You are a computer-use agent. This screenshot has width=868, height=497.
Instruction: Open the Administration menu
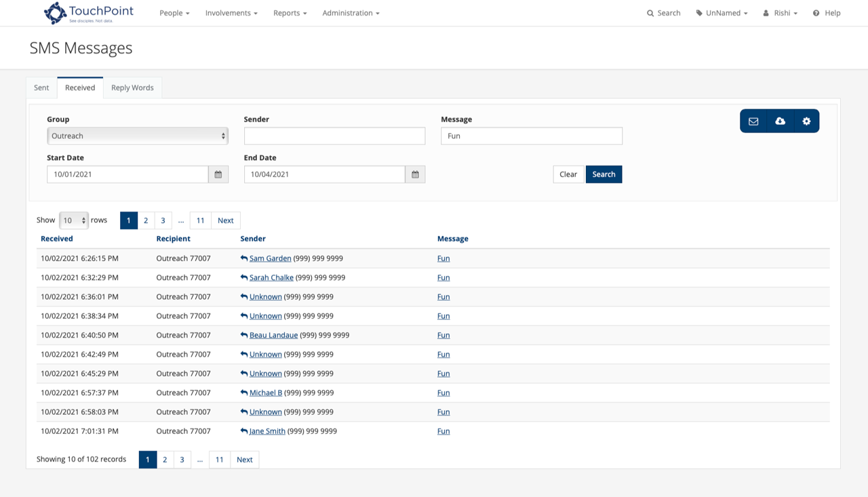coord(351,13)
